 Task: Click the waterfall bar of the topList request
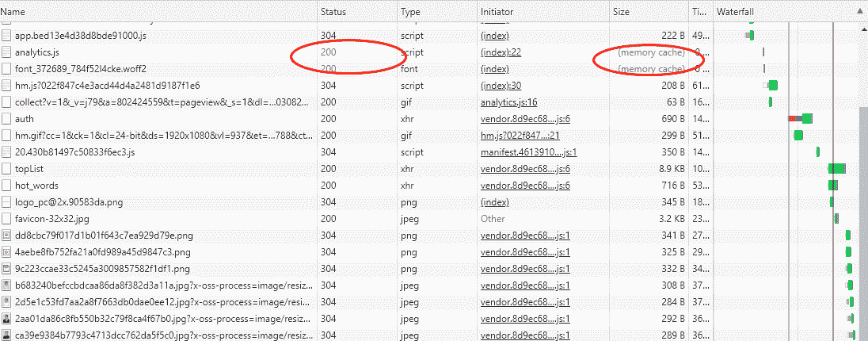tap(837, 169)
